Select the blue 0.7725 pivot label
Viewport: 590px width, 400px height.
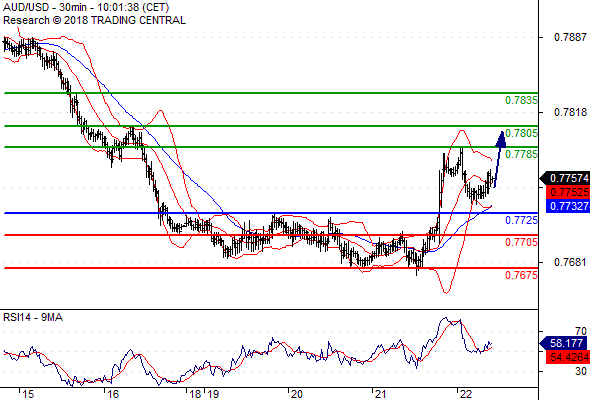(521, 220)
